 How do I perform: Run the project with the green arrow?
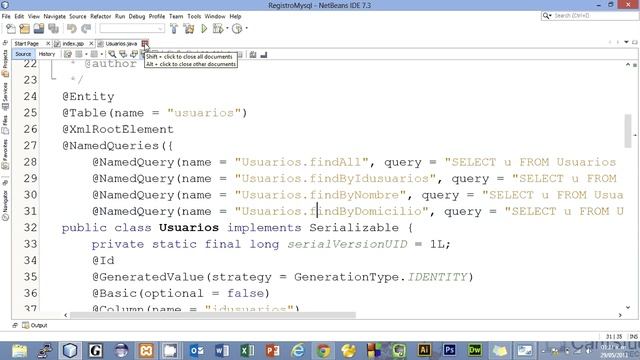(x=204, y=29)
